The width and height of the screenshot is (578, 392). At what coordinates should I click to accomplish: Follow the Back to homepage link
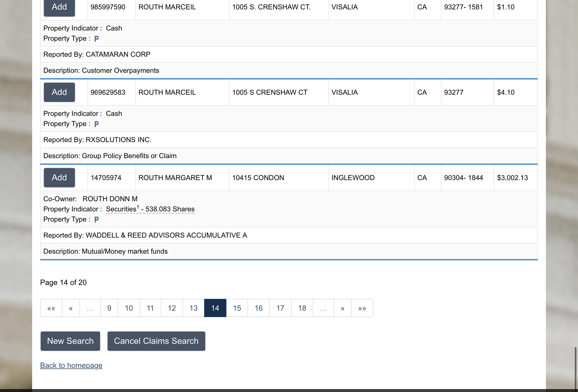click(71, 366)
